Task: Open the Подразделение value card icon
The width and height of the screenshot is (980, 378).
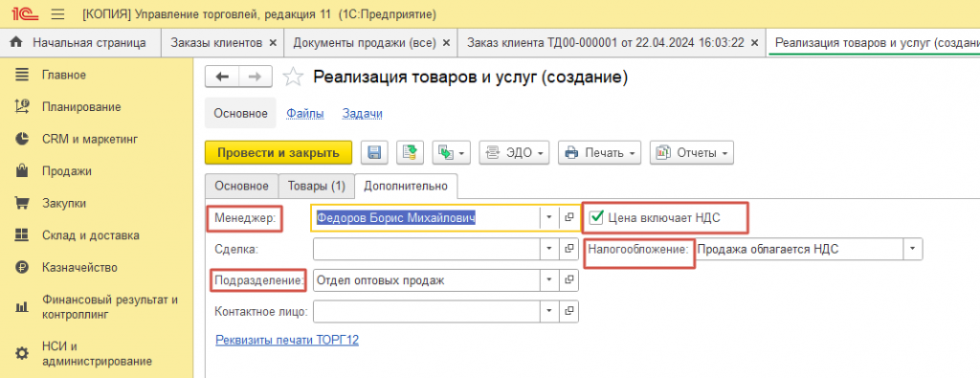Action: click(x=568, y=279)
